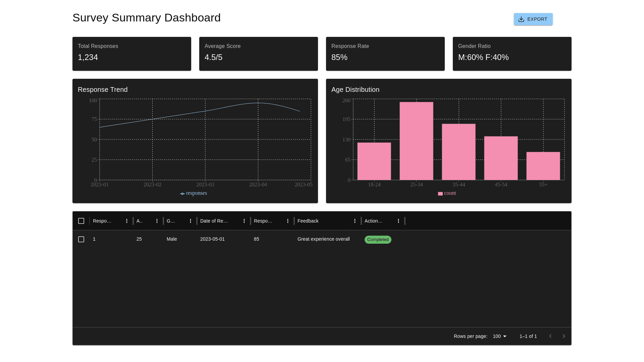Go to previous table page
The height and width of the screenshot is (362, 644).
coord(550,336)
